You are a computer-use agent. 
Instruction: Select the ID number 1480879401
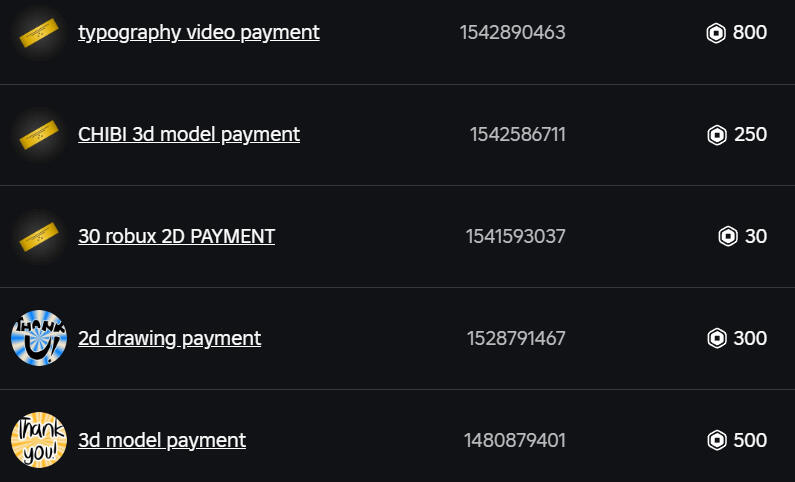[514, 440]
